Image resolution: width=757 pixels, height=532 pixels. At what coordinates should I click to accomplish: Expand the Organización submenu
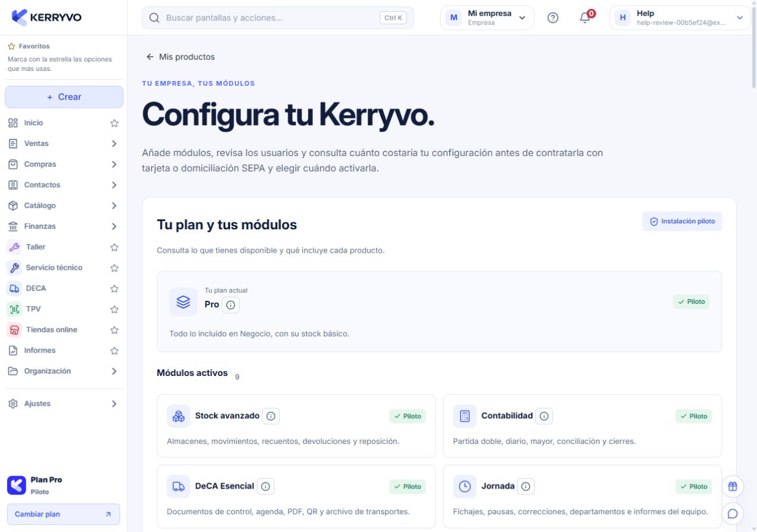tap(114, 371)
